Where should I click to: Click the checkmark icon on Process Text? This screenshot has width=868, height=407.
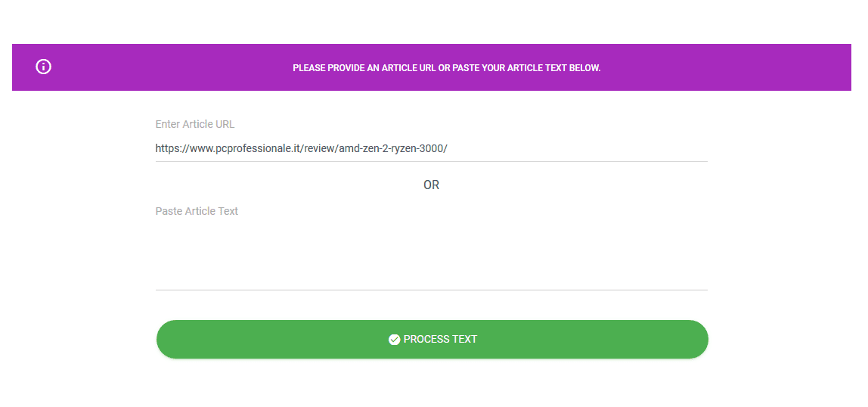point(394,340)
